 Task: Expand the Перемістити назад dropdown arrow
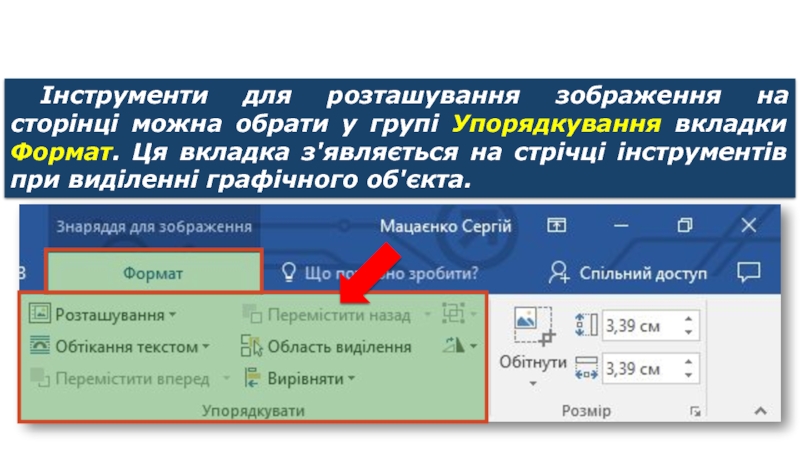[428, 314]
